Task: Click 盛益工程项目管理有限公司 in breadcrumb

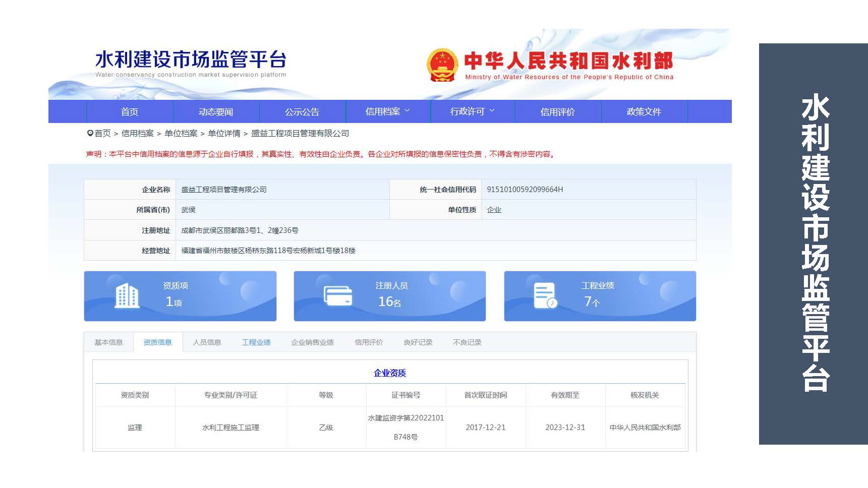Action: point(300,133)
